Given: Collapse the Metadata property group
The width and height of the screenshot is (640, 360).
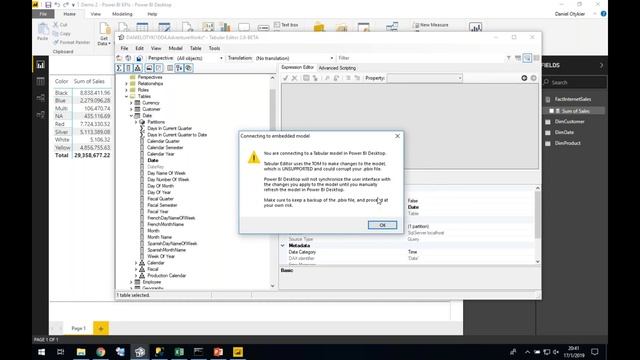Looking at the screenshot, I should pyautogui.click(x=283, y=246).
